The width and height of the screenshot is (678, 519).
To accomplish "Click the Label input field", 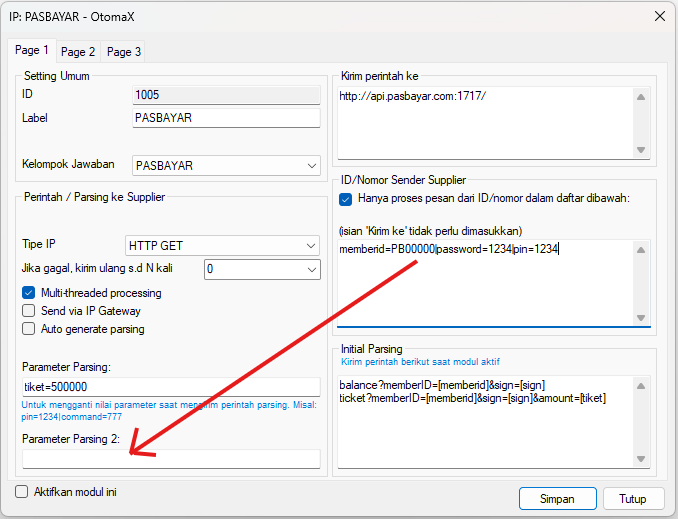I will point(226,118).
